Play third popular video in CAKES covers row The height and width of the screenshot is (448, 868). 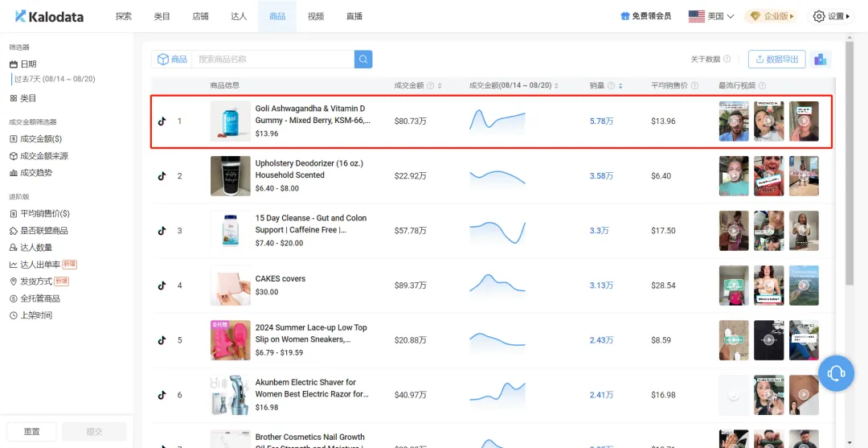pyautogui.click(x=804, y=286)
